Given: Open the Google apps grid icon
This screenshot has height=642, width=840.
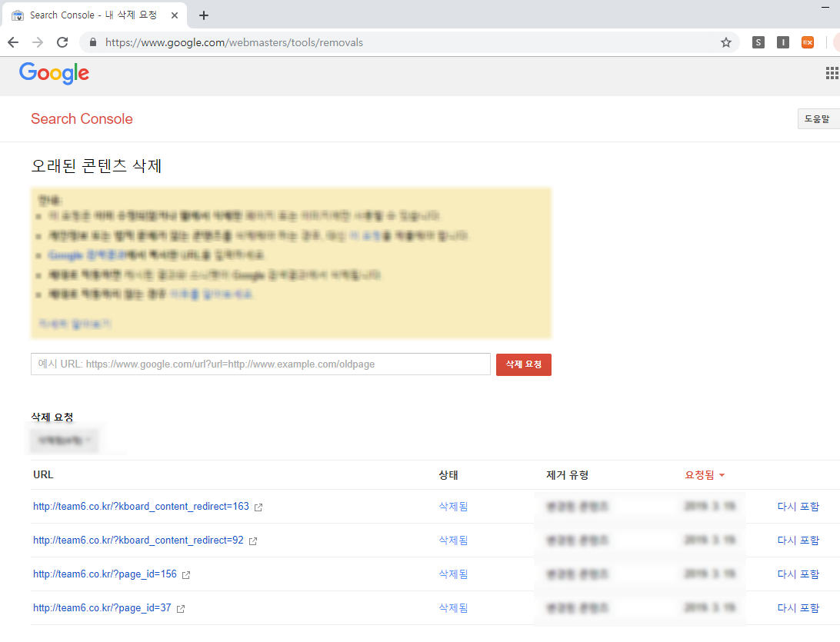Looking at the screenshot, I should pyautogui.click(x=832, y=73).
